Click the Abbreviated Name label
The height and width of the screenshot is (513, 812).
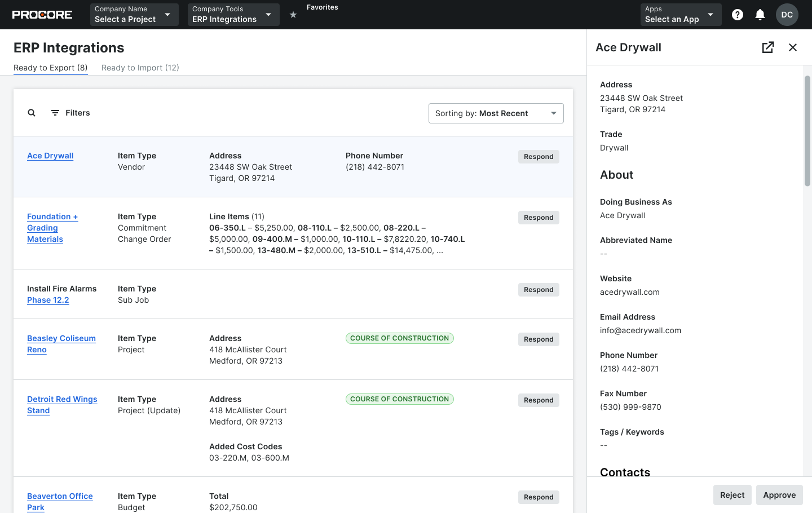[x=636, y=240]
